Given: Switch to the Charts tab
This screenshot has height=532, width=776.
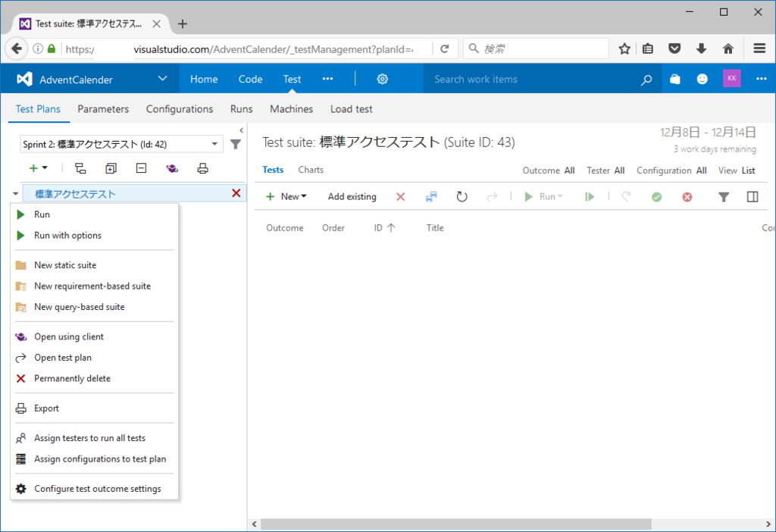Looking at the screenshot, I should tap(311, 170).
